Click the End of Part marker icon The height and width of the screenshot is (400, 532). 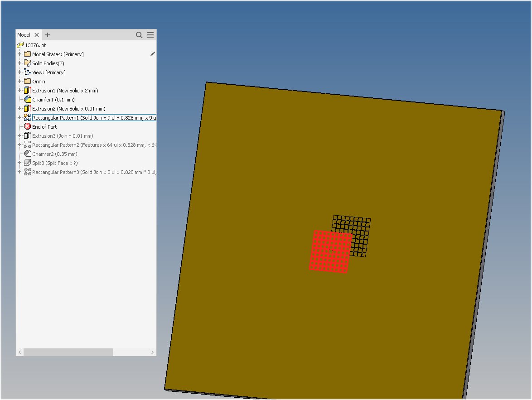[27, 126]
